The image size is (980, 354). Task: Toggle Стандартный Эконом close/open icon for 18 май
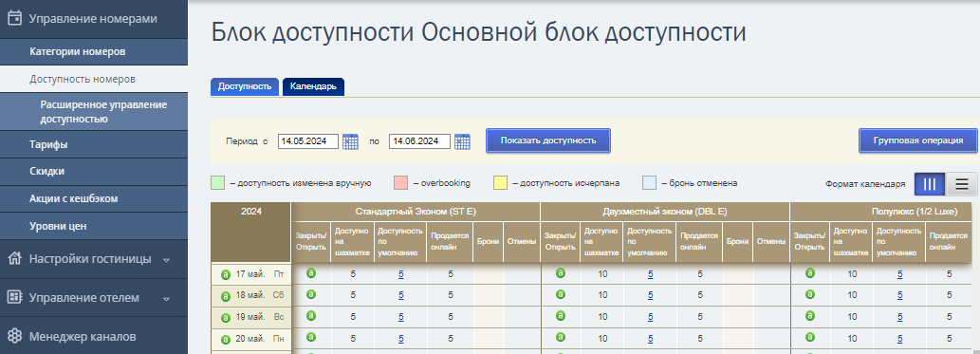pos(311,294)
